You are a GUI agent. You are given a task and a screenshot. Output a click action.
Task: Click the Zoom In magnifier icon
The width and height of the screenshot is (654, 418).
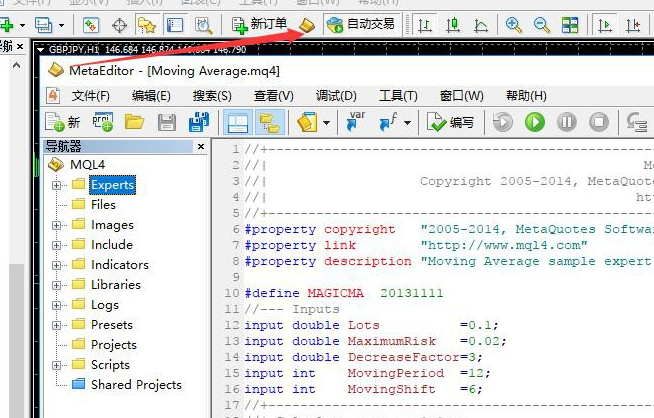click(x=514, y=24)
